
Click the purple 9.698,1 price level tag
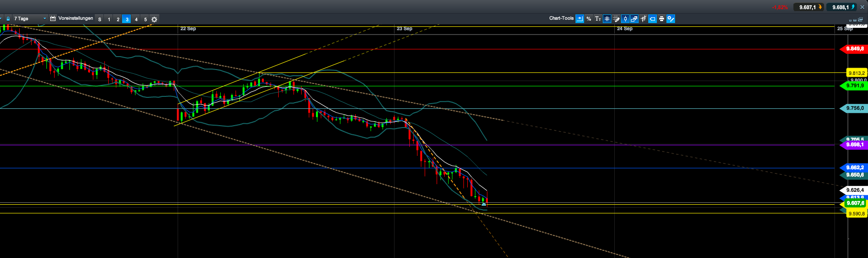pyautogui.click(x=854, y=145)
